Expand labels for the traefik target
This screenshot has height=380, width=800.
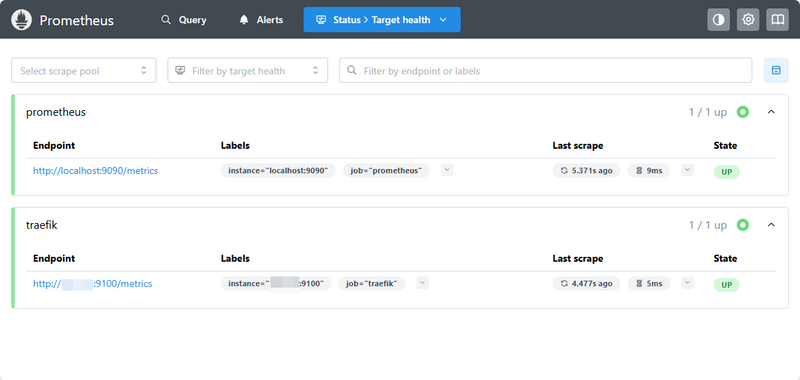(422, 283)
